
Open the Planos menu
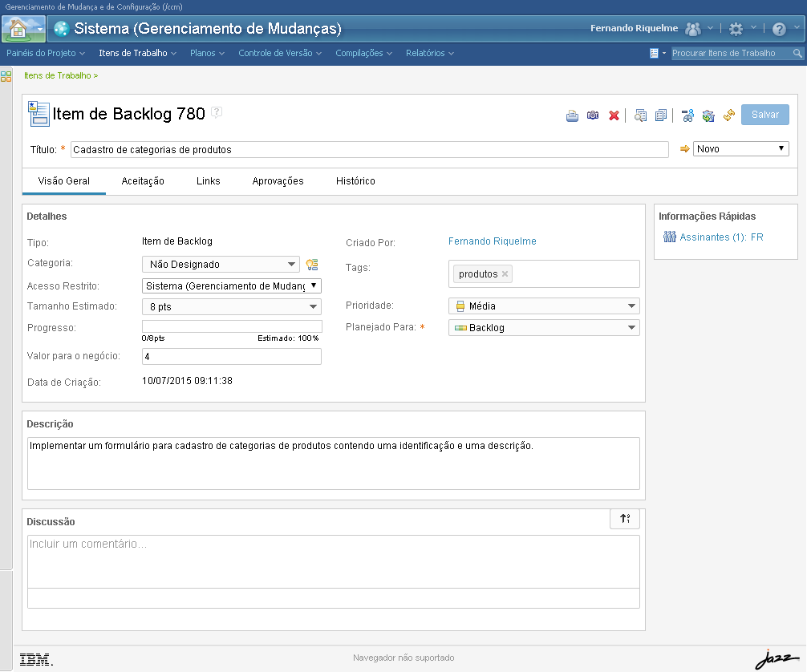pyautogui.click(x=207, y=53)
